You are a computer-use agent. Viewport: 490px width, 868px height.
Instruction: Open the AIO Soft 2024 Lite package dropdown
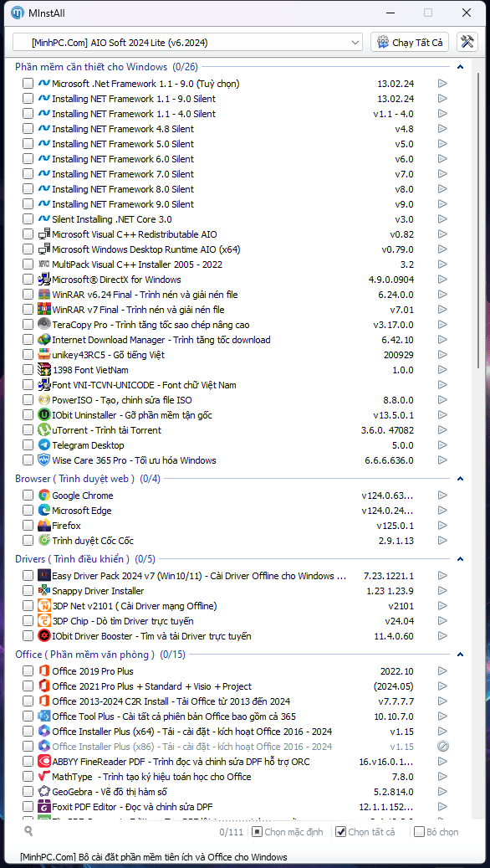pos(187,42)
